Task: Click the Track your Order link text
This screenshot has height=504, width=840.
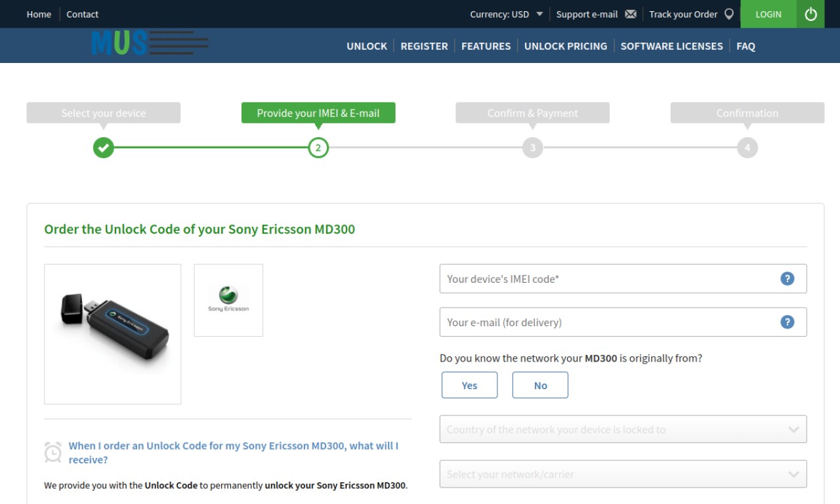Action: pos(683,14)
